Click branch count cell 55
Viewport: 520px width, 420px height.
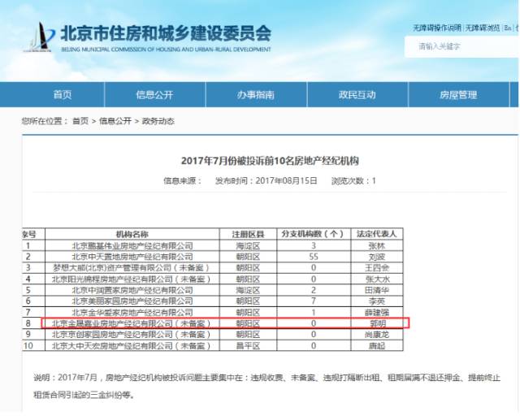coord(314,257)
